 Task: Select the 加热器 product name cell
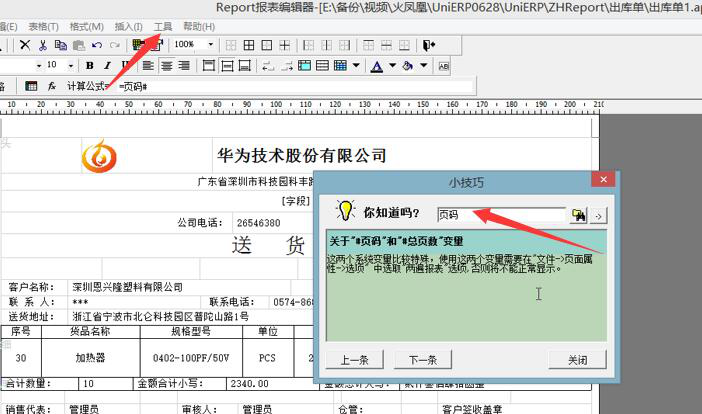(90, 358)
